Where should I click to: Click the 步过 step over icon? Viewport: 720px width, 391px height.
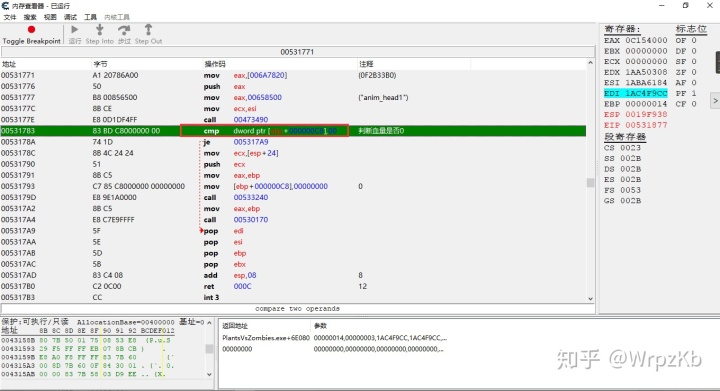click(x=124, y=30)
